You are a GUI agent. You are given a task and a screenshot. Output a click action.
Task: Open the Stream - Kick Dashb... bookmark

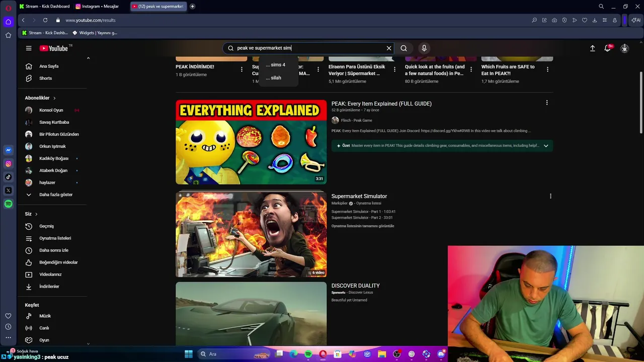tap(44, 33)
